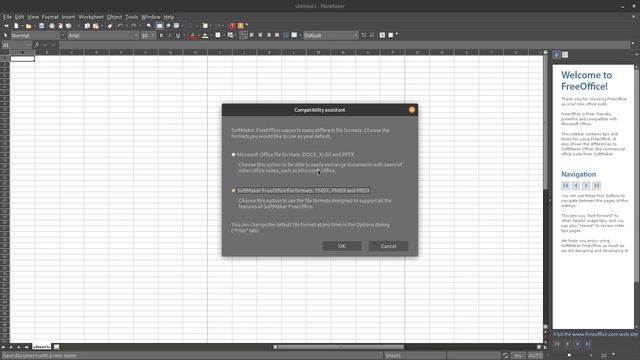This screenshot has width=640, height=360.
Task: Click the format painter brush icon
Action: (110, 26)
